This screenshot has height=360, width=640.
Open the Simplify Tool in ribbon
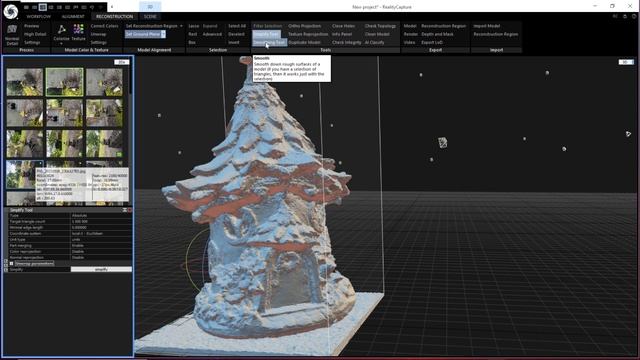pos(266,34)
